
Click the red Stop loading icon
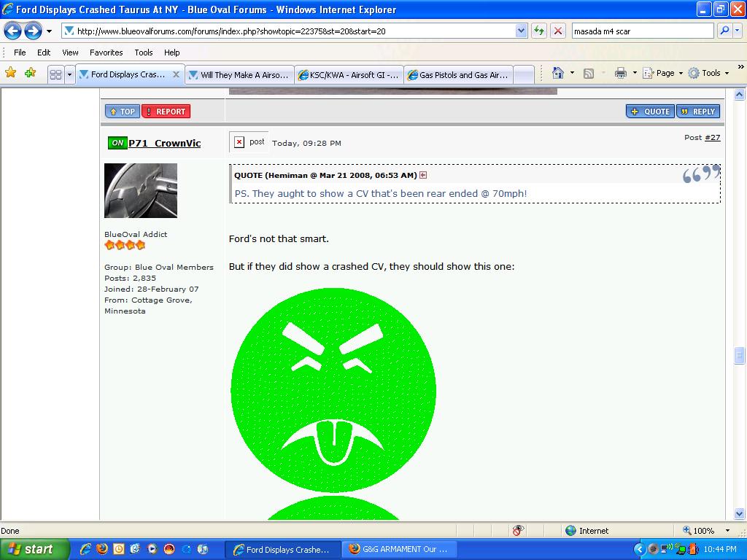pos(558,31)
